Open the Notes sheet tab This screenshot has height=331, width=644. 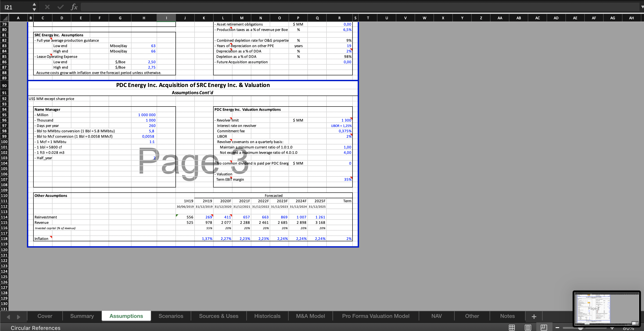[508, 316]
